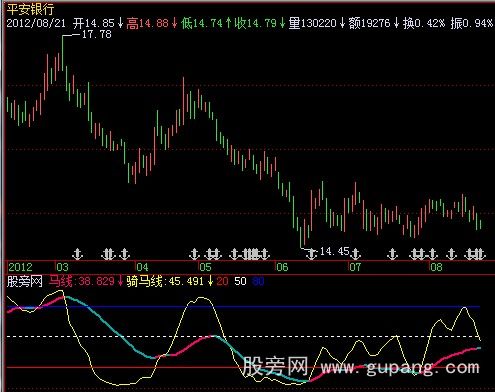
Task: Click the amount 额19276 value
Action: tap(369, 23)
